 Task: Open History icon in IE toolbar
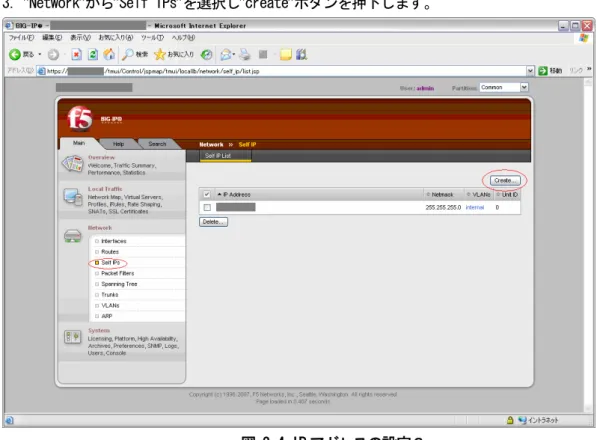click(x=206, y=55)
